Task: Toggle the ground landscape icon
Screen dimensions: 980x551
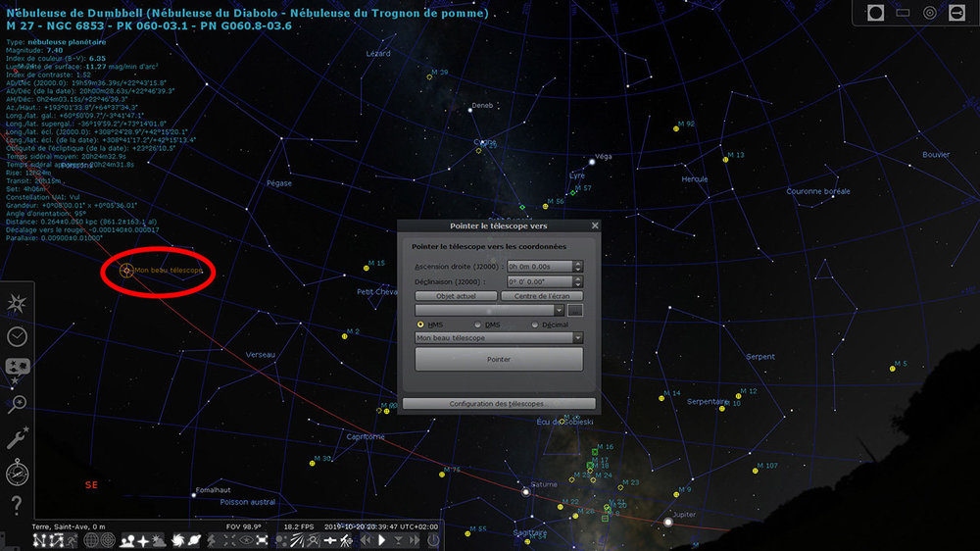Action: point(127,540)
